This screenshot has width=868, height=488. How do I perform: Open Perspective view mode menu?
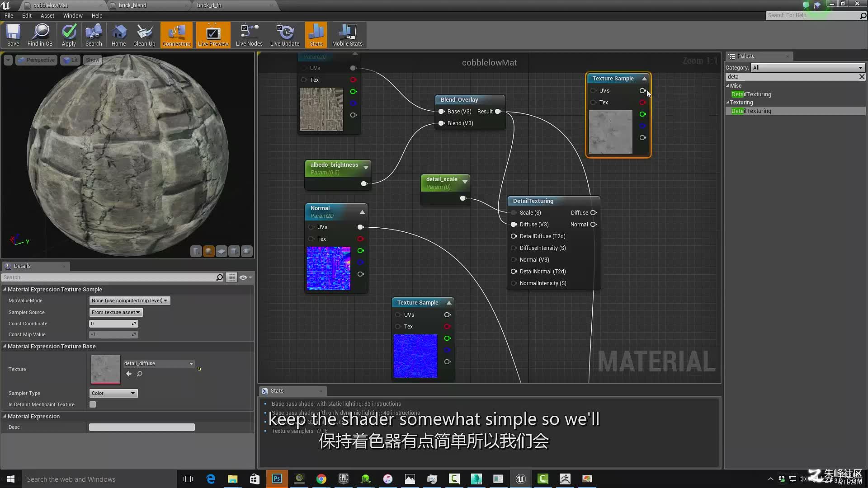37,60
